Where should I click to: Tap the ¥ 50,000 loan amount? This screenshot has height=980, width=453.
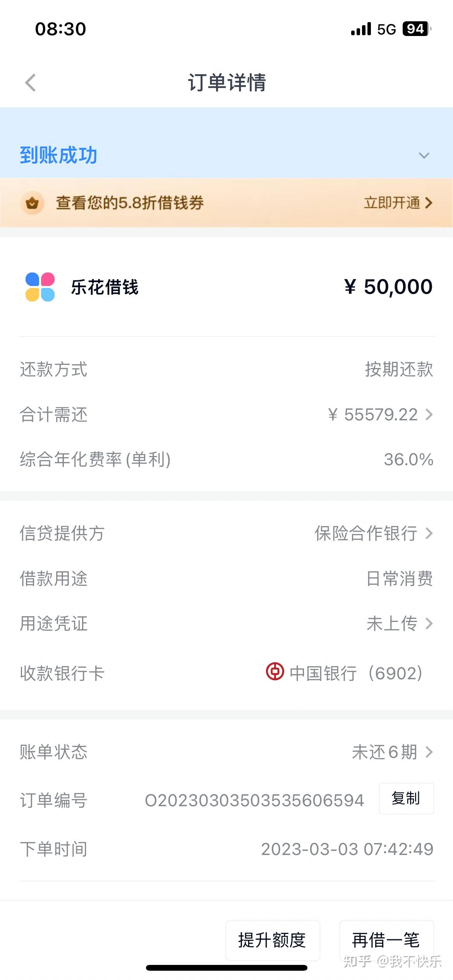pyautogui.click(x=388, y=287)
